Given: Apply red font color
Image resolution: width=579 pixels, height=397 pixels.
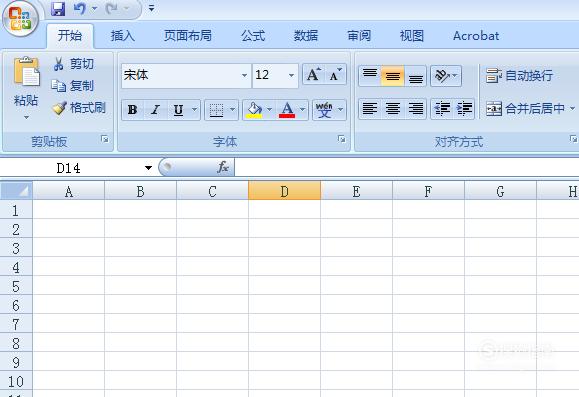Looking at the screenshot, I should [x=287, y=110].
